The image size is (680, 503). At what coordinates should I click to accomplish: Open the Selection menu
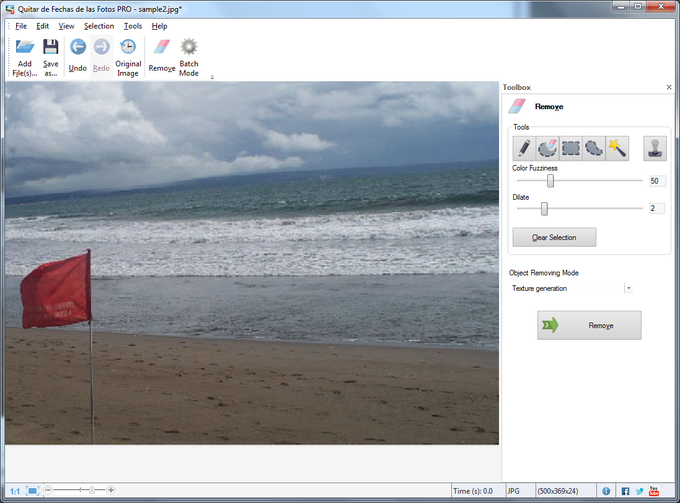(99, 25)
